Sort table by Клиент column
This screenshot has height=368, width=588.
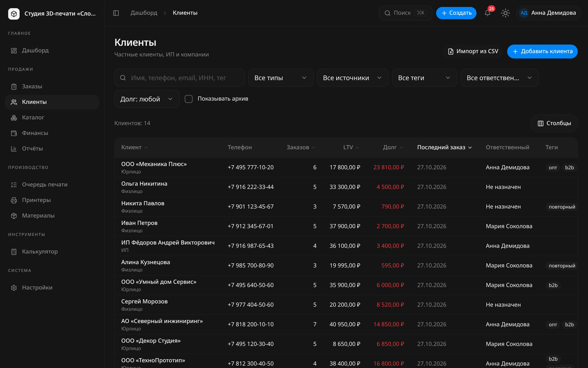pyautogui.click(x=135, y=147)
